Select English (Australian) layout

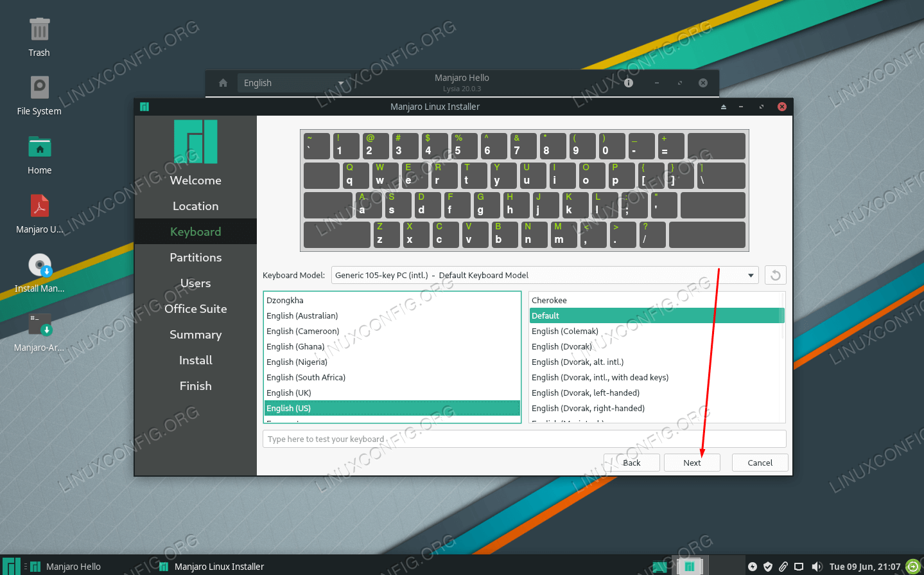click(x=392, y=315)
